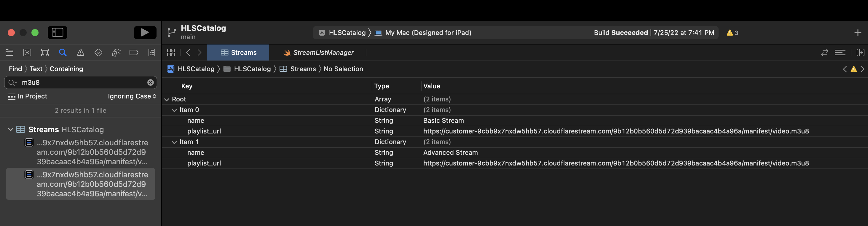Click the Run play button
This screenshot has height=226, width=868.
145,32
